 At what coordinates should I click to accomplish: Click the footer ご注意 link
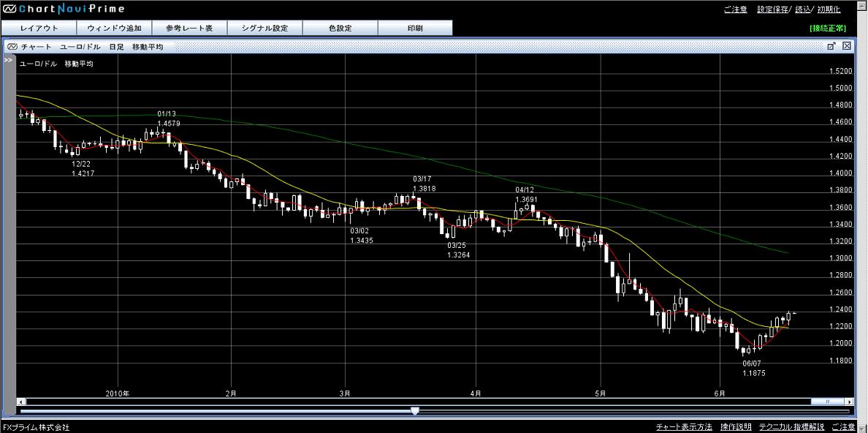coord(843,427)
